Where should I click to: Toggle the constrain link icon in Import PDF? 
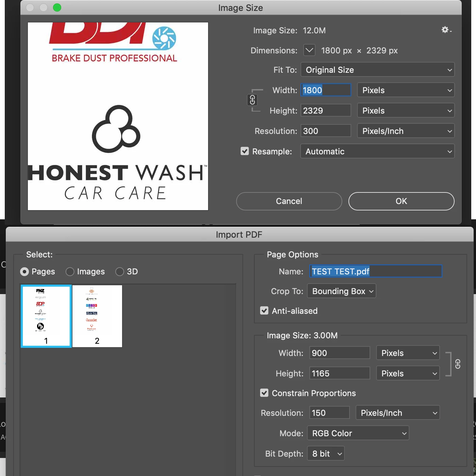tap(458, 364)
